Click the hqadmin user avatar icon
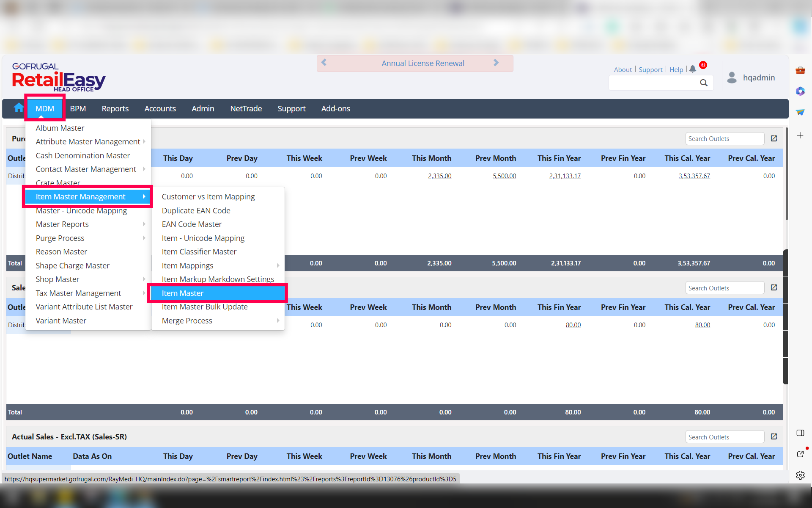The image size is (812, 508). (x=732, y=77)
